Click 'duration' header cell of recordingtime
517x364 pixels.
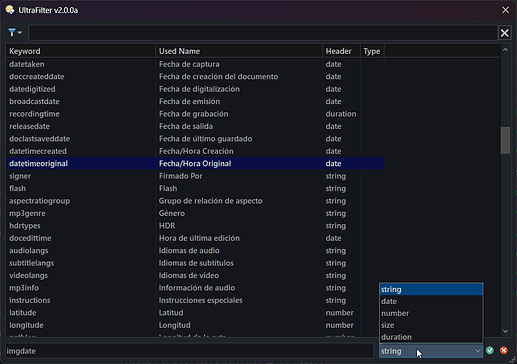pos(341,114)
